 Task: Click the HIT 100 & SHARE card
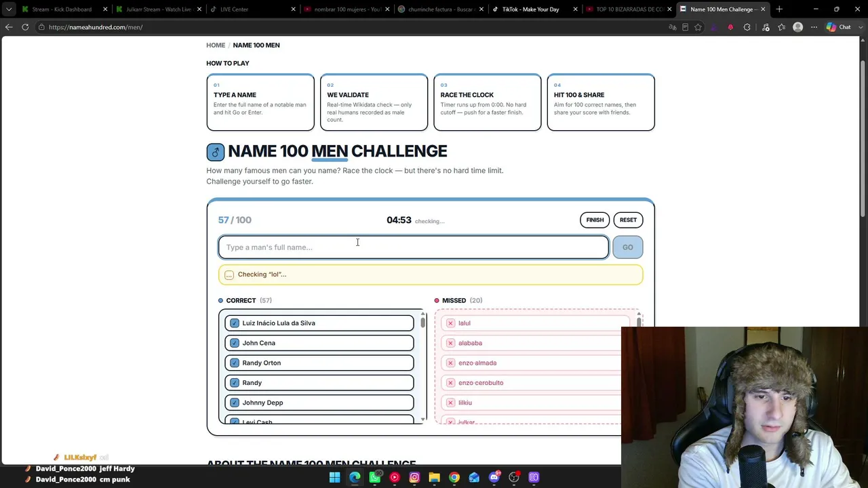coord(601,102)
